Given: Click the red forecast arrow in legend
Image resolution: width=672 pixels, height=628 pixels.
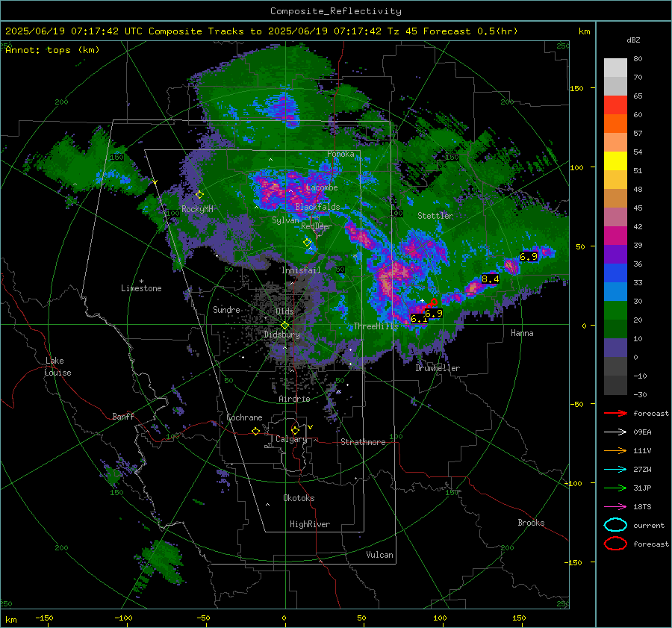Looking at the screenshot, I should tap(615, 413).
